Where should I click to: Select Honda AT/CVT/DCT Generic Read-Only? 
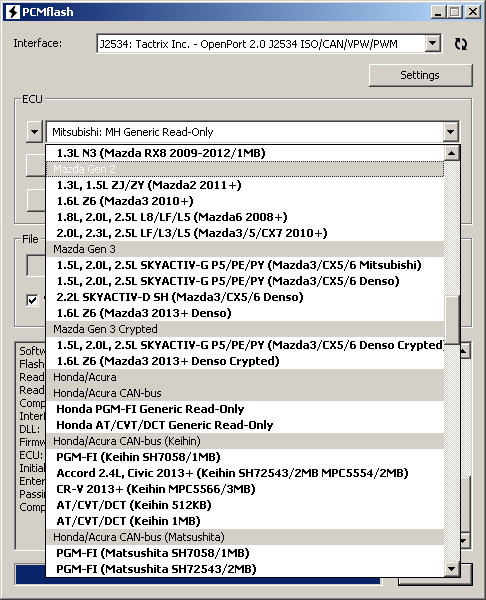click(245, 425)
